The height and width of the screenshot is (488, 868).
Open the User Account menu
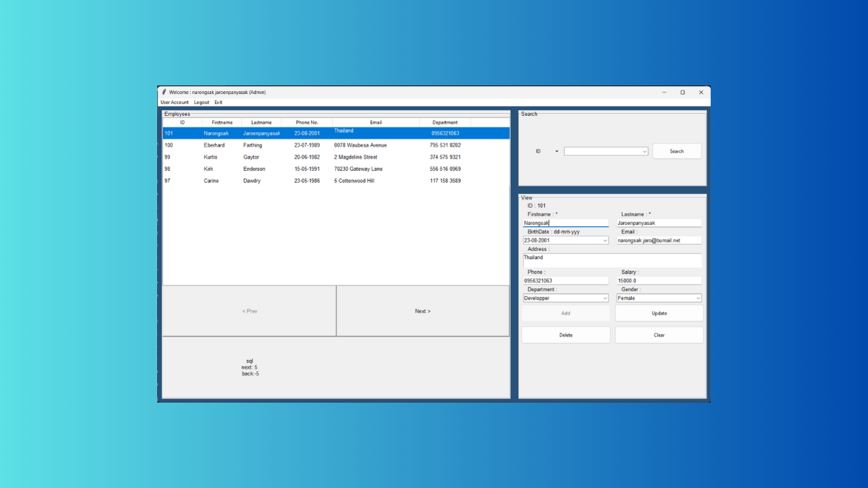coord(174,102)
